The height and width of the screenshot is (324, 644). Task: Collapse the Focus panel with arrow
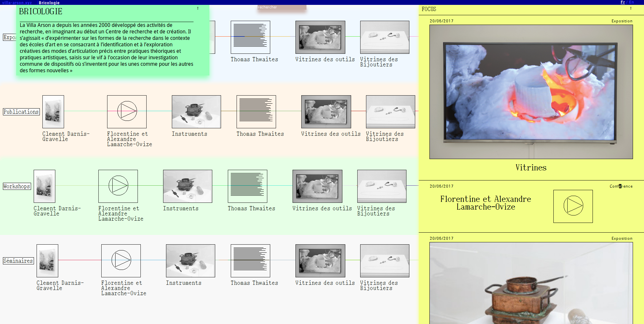tap(630, 8)
